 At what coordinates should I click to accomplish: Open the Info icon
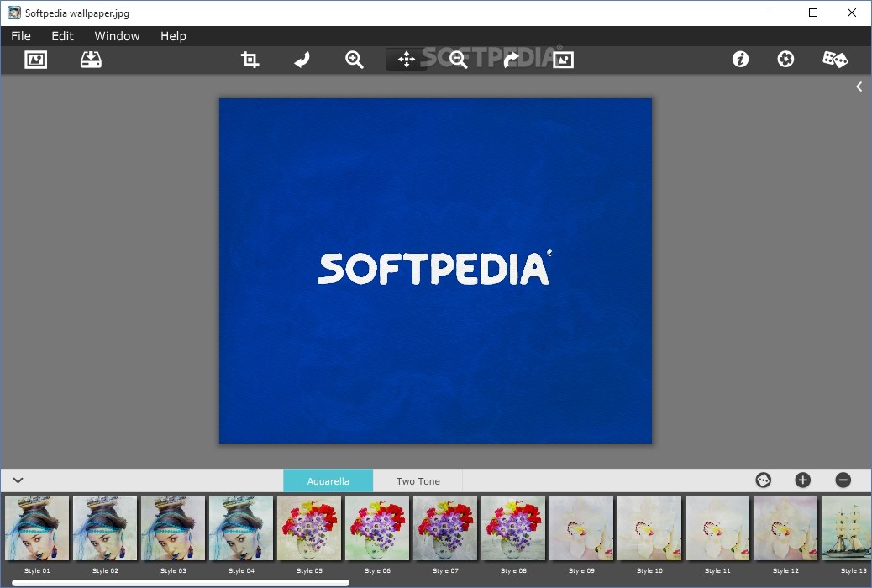click(x=740, y=59)
